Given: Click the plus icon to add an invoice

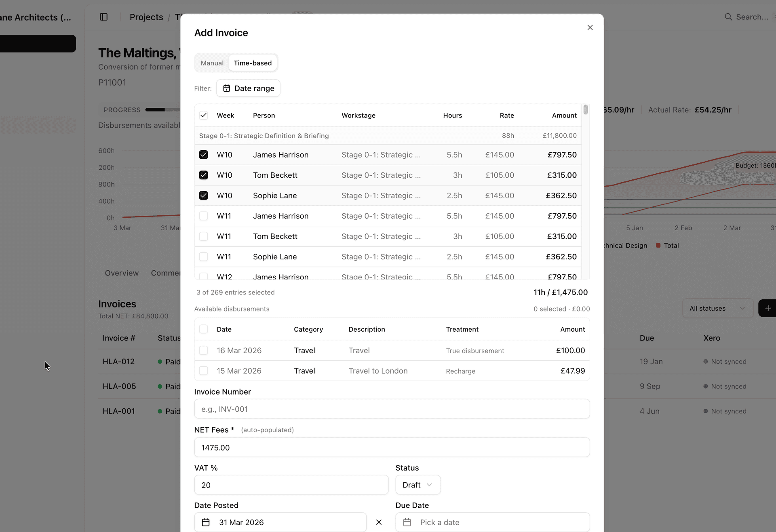Looking at the screenshot, I should (768, 308).
